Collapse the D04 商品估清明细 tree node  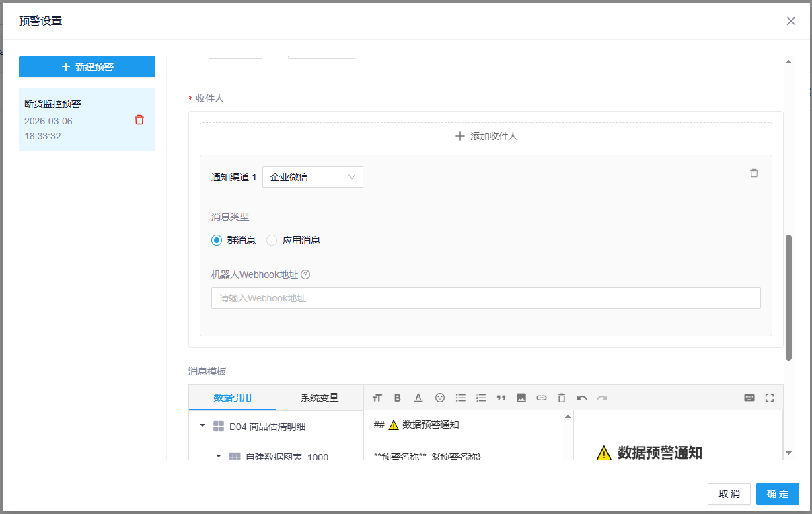(202, 425)
